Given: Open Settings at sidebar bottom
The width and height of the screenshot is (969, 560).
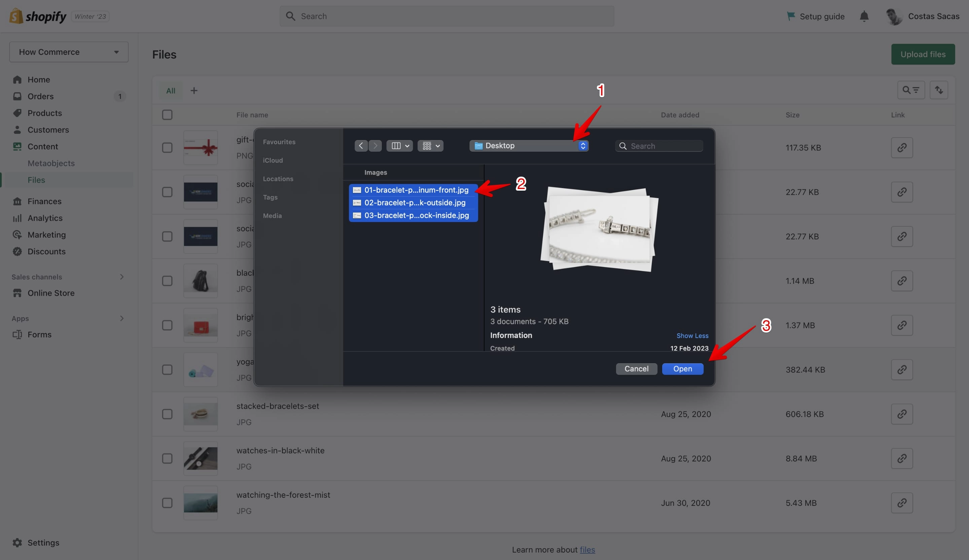Looking at the screenshot, I should point(43,542).
